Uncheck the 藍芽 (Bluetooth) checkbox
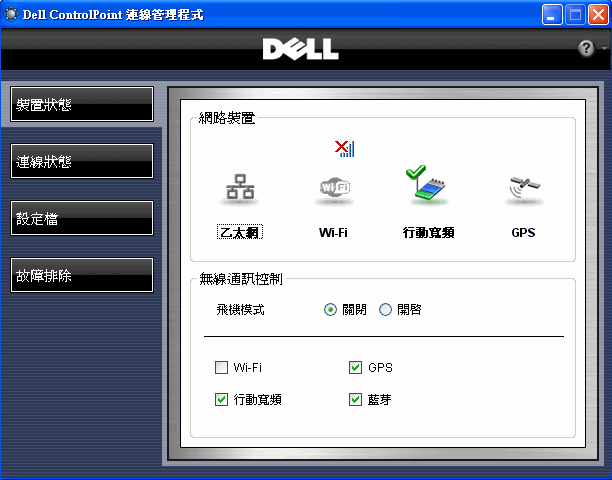Image resolution: width=612 pixels, height=480 pixels. click(x=355, y=399)
